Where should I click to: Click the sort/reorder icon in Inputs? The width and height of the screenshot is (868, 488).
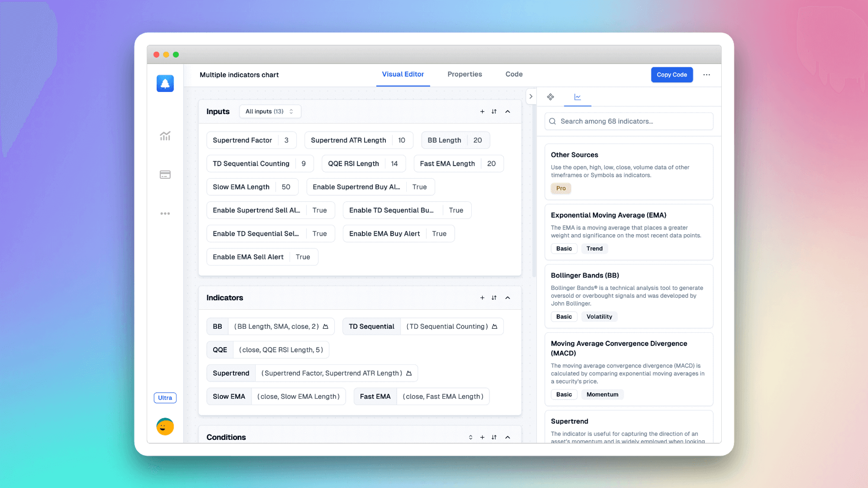(x=494, y=111)
